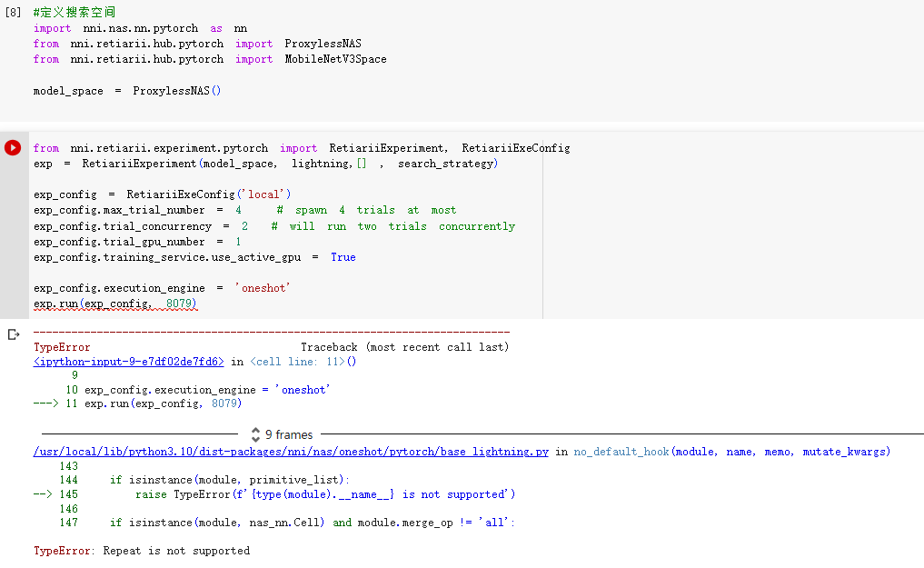
Task: Click the True value on use_active_gpu line
Action: 343,257
